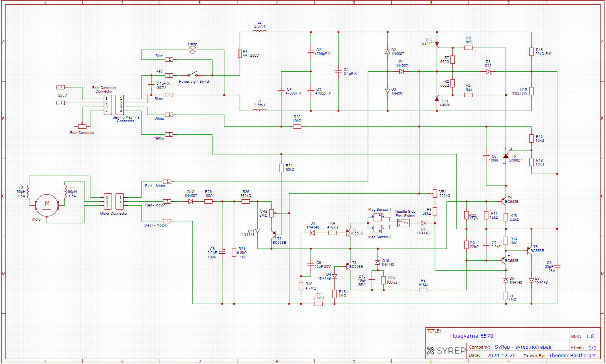Select the revision number 1.8
Viewport: 606px width, 364px height.
(x=590, y=336)
